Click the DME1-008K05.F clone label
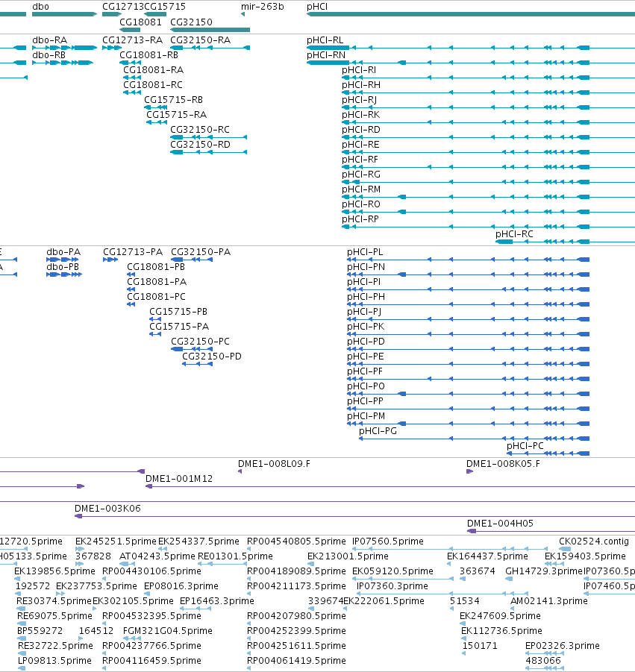 tap(503, 463)
